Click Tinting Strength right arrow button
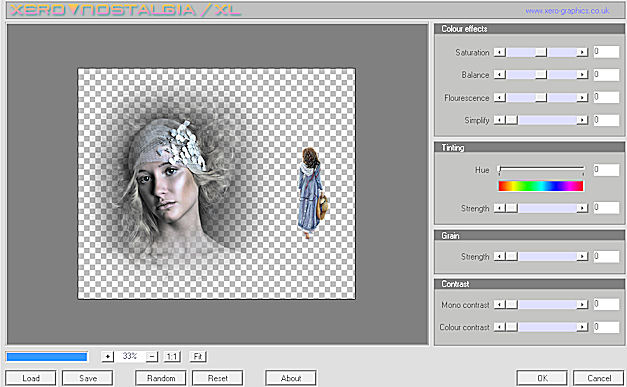Viewport: 627px width, 387px height. (x=582, y=208)
